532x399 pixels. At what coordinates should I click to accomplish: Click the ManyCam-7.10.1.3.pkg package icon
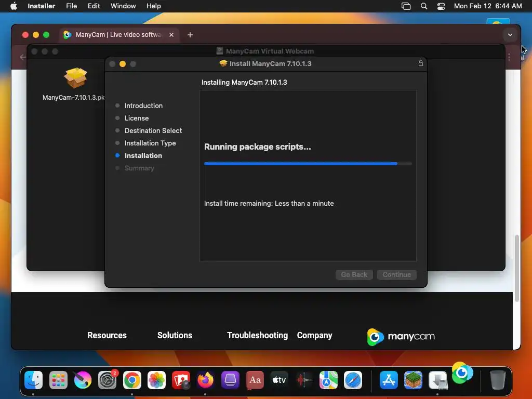pyautogui.click(x=75, y=78)
